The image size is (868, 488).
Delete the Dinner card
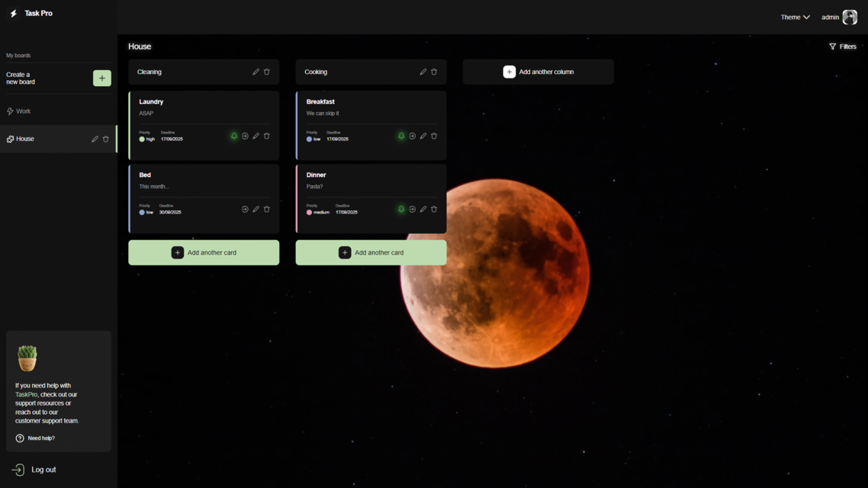(434, 209)
